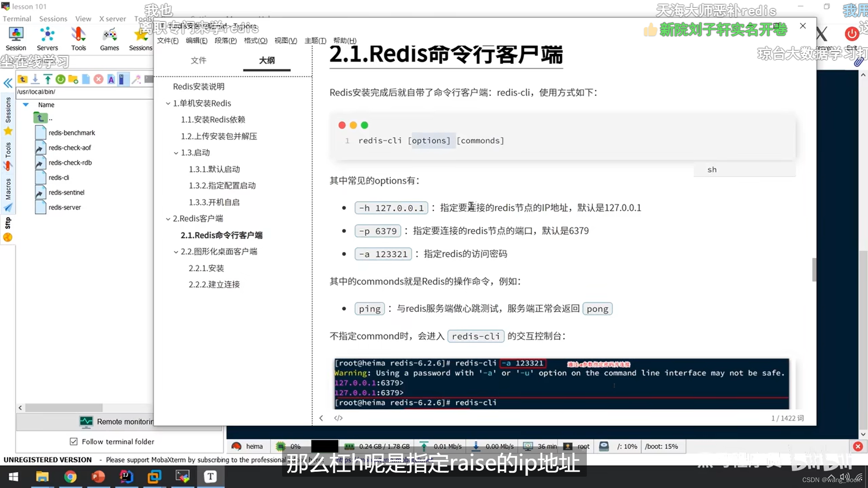Collapse the 2.Redis客户端 outline section

(169, 218)
